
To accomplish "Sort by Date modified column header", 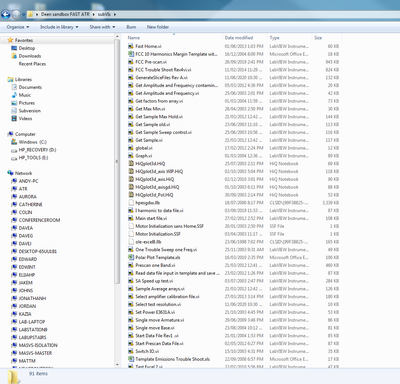I will click(x=239, y=38).
